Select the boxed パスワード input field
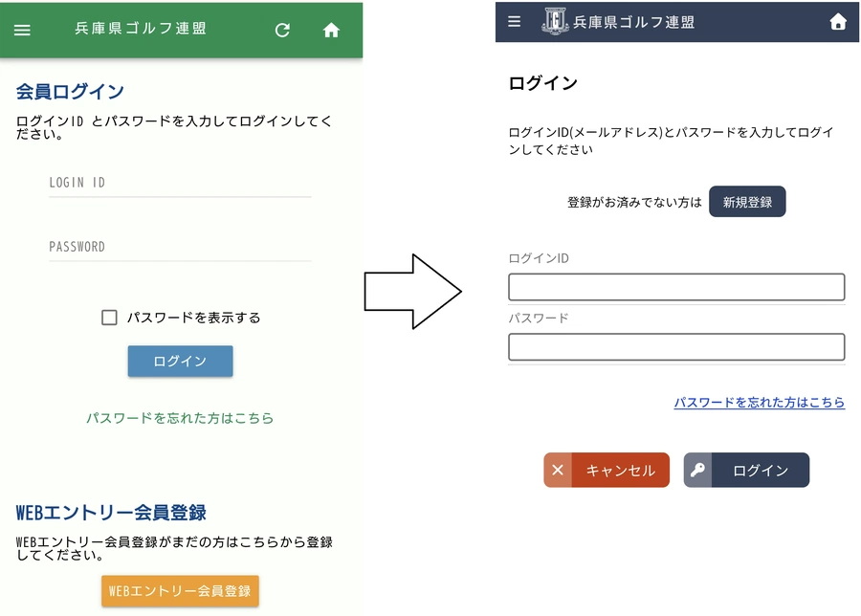Viewport: 861px width, 616px height. pyautogui.click(x=676, y=346)
